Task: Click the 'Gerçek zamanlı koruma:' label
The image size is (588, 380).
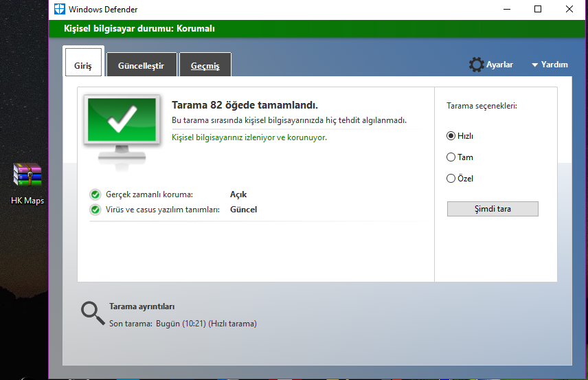Action: click(149, 194)
